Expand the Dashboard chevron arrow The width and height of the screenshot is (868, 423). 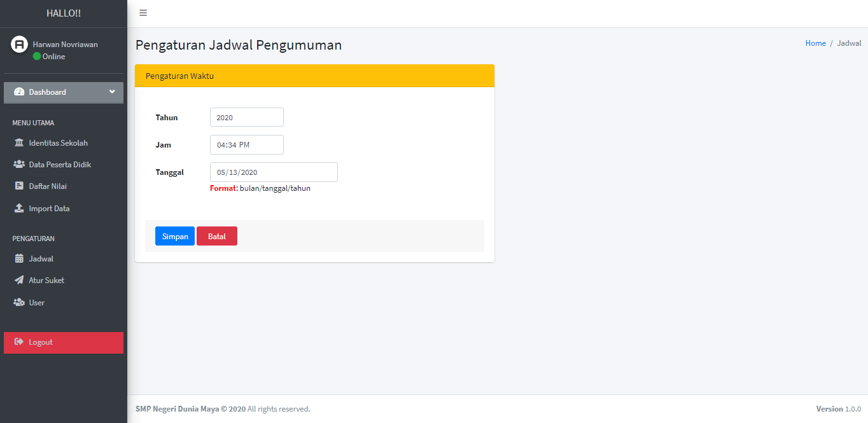(x=112, y=92)
